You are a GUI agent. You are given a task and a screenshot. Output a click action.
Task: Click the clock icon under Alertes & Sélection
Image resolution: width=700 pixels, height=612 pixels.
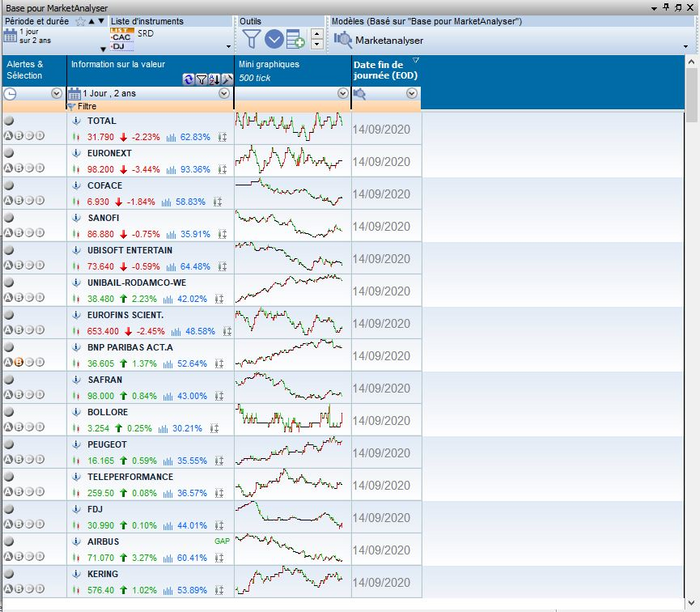[10, 94]
